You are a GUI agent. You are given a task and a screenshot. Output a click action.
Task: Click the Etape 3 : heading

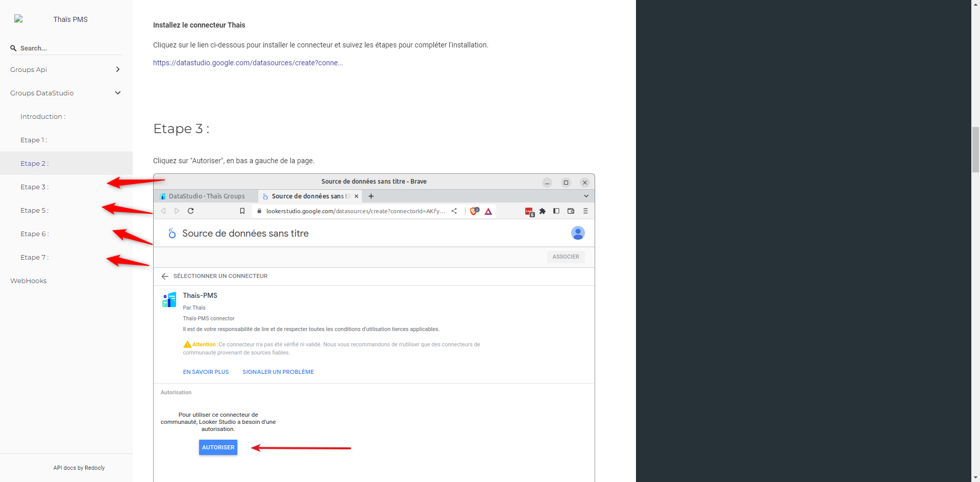pos(181,129)
